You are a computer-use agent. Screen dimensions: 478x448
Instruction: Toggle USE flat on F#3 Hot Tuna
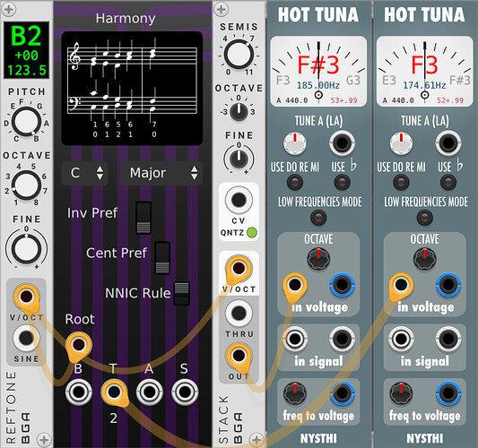[342, 183]
